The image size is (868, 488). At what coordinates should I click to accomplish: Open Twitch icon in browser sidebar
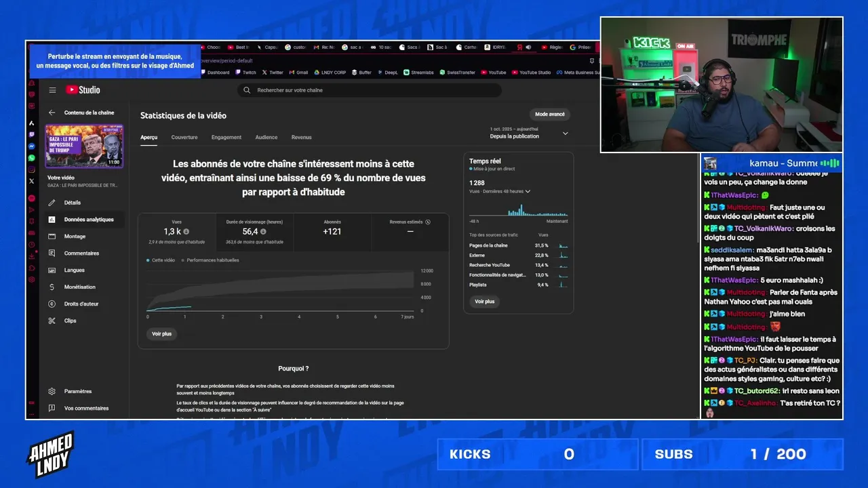31,135
